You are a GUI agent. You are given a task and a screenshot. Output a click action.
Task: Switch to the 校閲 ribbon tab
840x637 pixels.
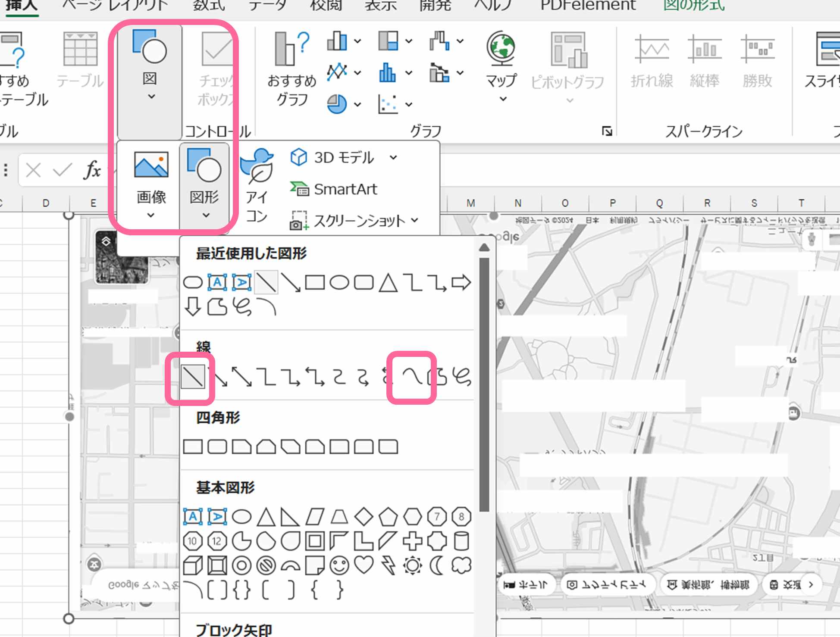point(326,5)
